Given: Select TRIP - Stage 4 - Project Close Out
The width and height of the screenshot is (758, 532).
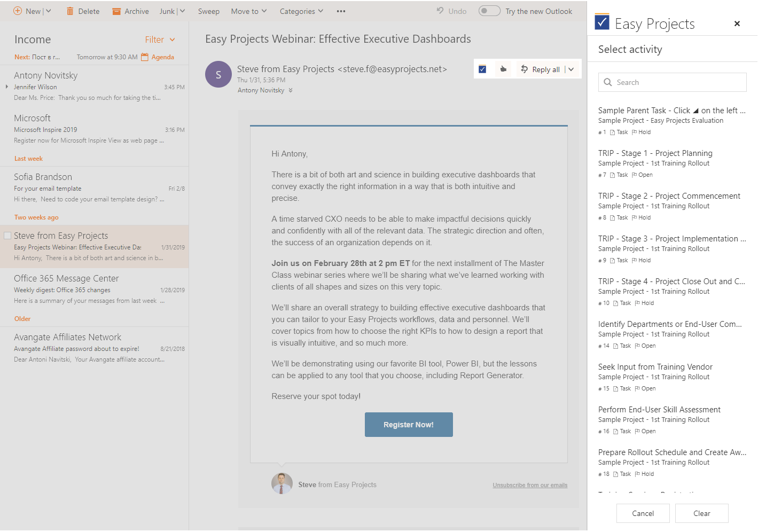Looking at the screenshot, I should (x=672, y=292).
